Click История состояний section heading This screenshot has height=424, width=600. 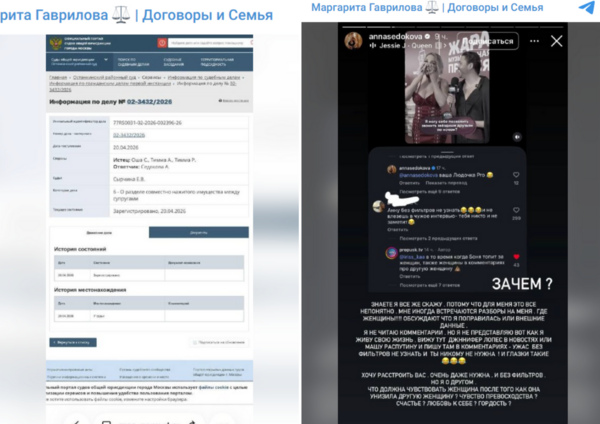pos(80,249)
